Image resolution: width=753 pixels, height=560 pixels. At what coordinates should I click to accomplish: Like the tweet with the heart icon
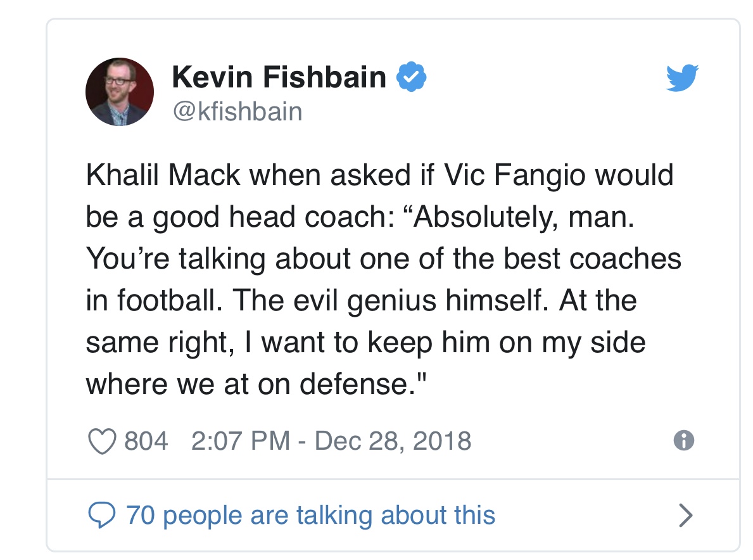pyautogui.click(x=102, y=441)
